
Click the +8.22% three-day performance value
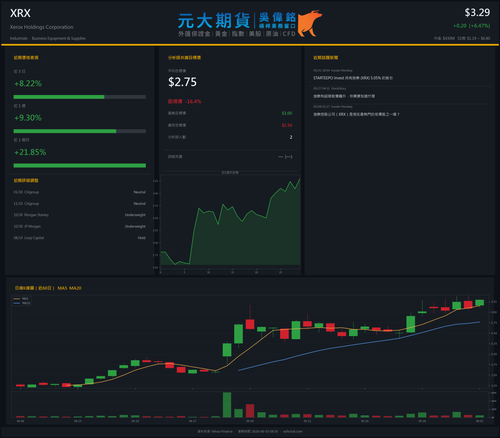28,83
